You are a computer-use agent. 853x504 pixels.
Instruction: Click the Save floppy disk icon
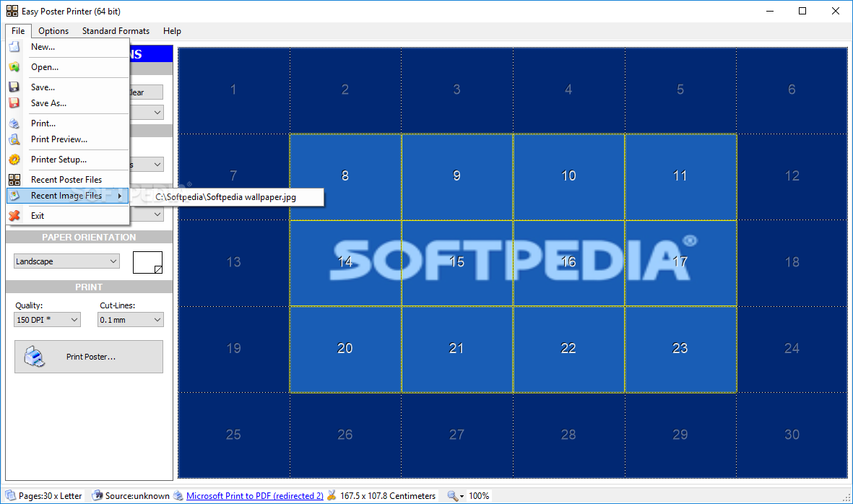(x=14, y=87)
